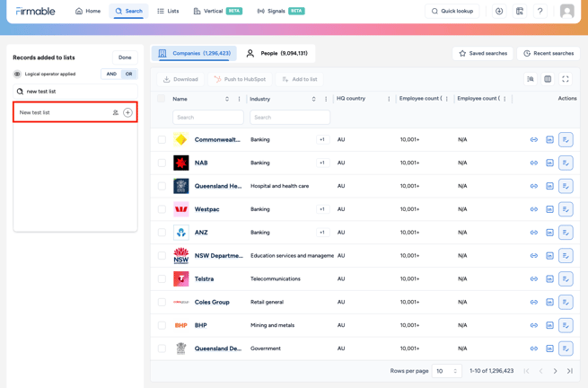
Task: Check the Commonwealth row checkbox
Action: tap(162, 139)
